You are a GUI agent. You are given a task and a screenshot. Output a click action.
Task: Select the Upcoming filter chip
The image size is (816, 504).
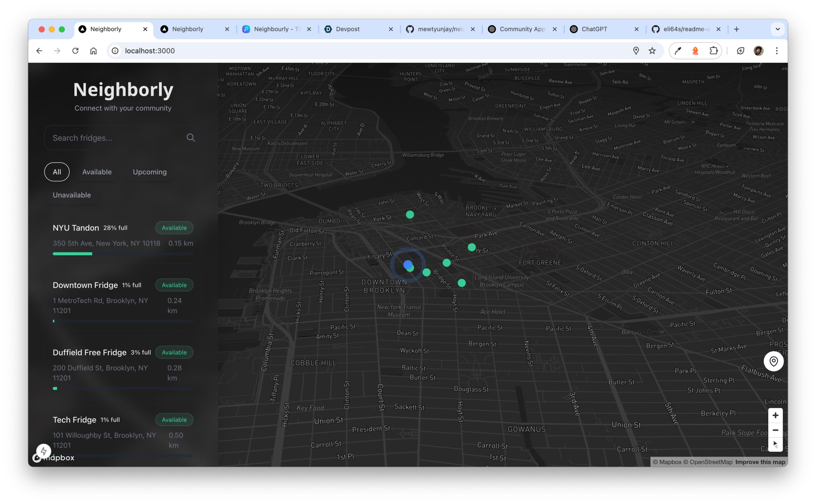tap(150, 172)
